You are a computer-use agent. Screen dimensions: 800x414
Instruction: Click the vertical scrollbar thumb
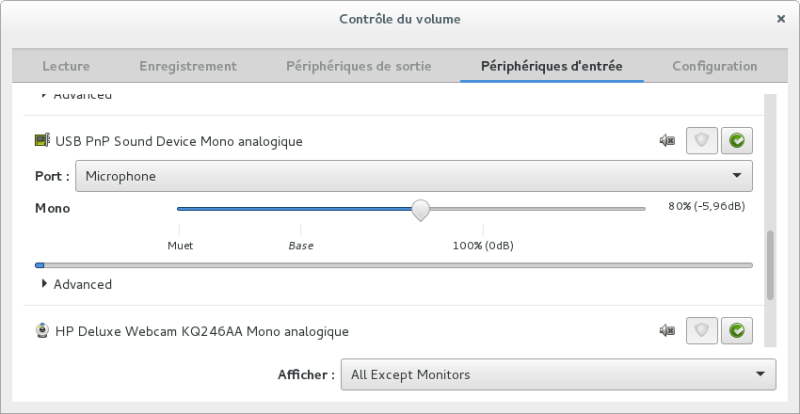(770, 265)
